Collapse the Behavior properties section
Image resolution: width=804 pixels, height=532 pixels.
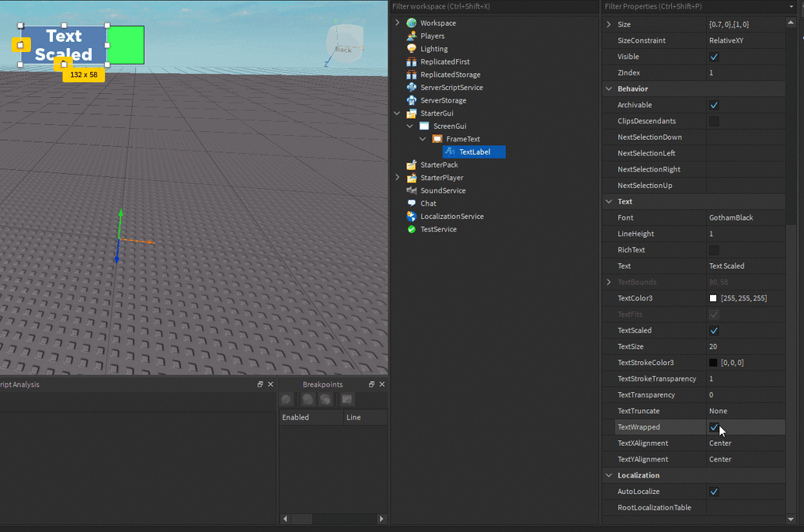[x=609, y=89]
